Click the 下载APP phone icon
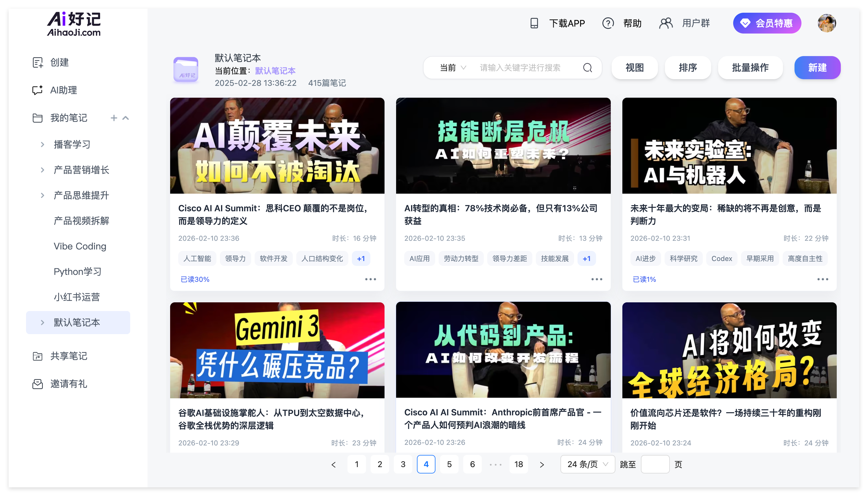 click(534, 23)
